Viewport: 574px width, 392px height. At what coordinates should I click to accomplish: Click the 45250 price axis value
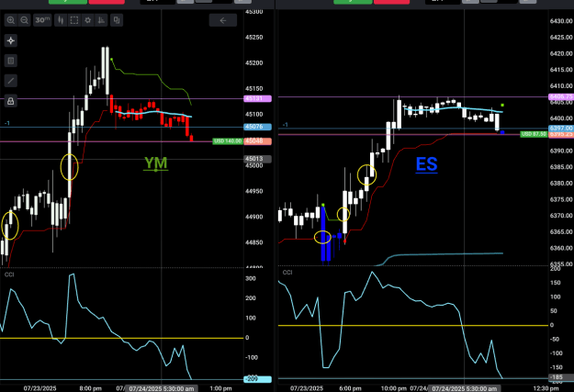[x=254, y=38]
